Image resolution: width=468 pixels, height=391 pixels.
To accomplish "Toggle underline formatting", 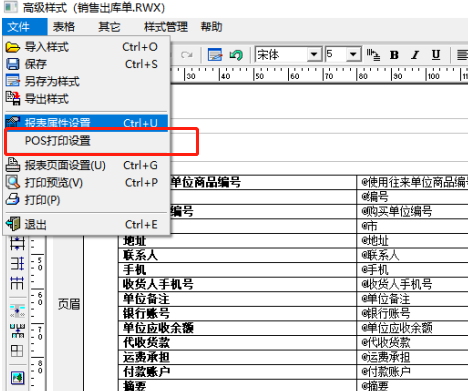I will [436, 55].
